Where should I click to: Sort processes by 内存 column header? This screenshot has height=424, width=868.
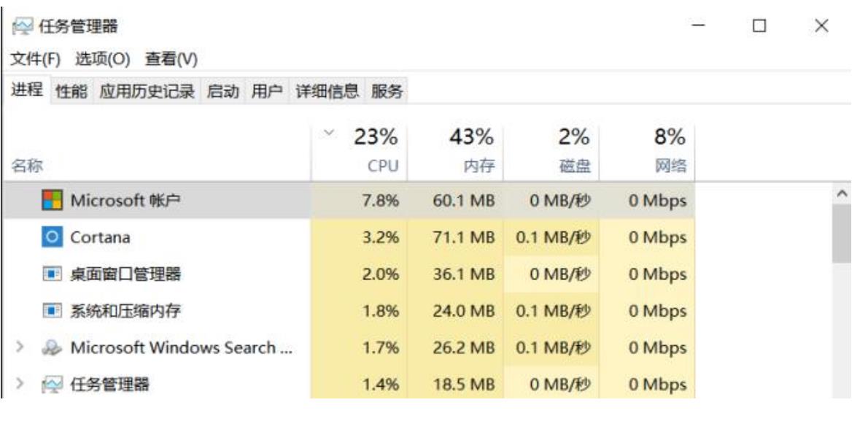[456, 150]
